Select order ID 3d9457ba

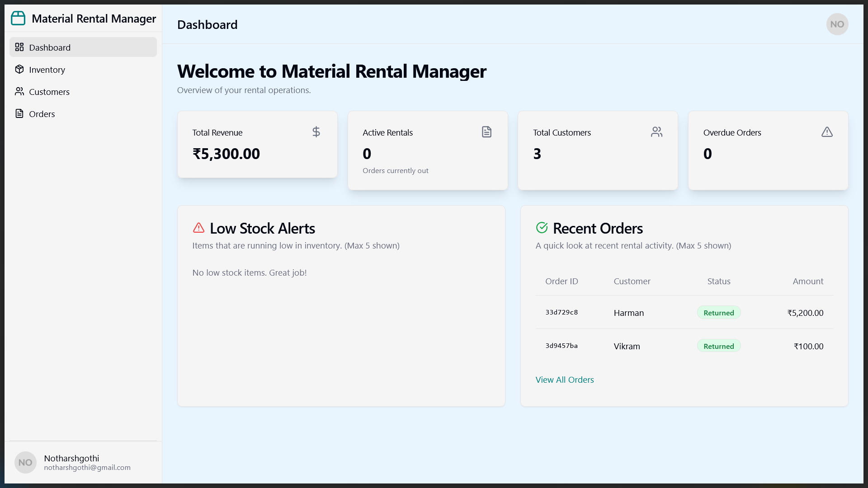[561, 346]
